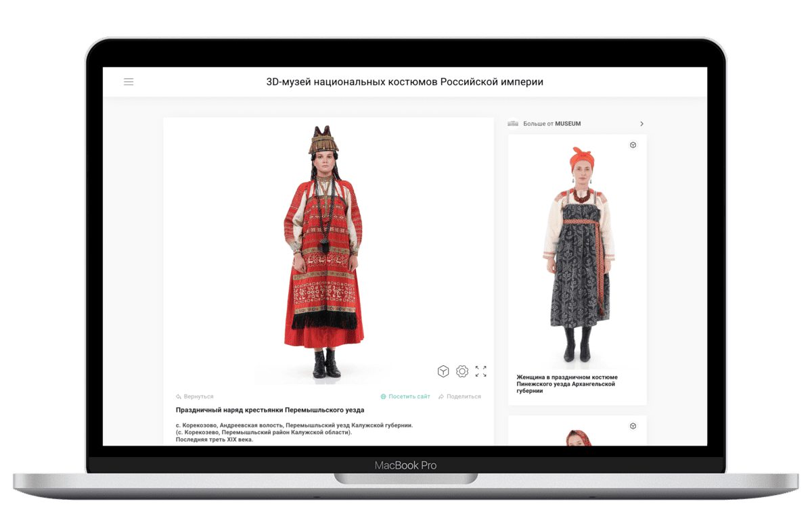Viewport: 812px width, 516px height.
Task: Click the 3D badge on the headscarf card
Action: 633,426
